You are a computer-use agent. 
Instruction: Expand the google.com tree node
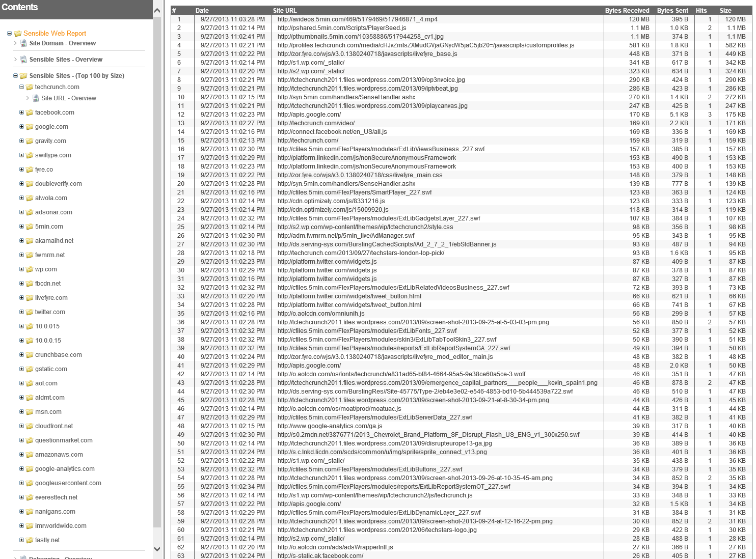pyautogui.click(x=21, y=126)
